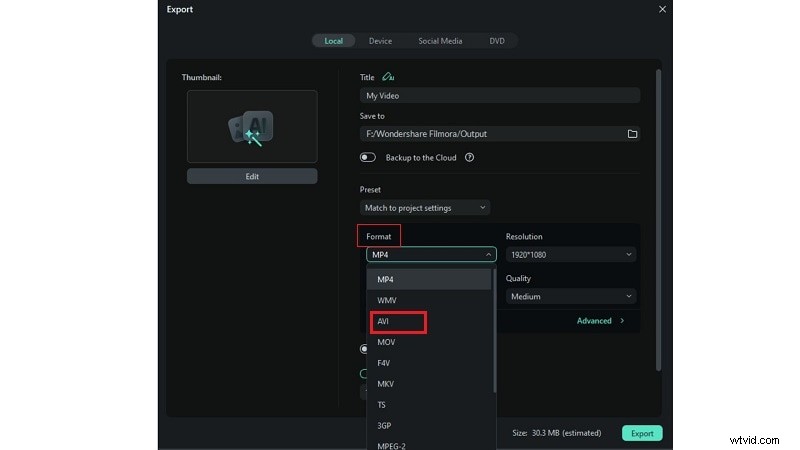
Task: Open the DVD tab
Action: tap(497, 41)
